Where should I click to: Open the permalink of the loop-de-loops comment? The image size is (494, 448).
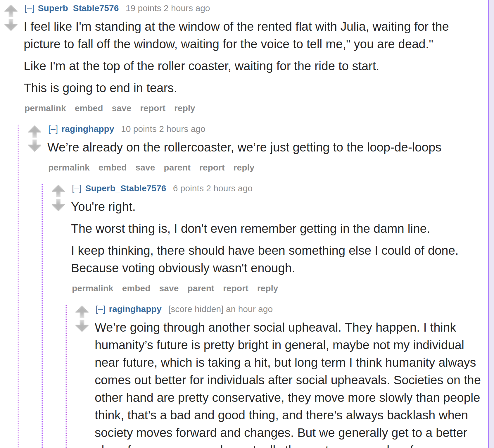tap(69, 168)
